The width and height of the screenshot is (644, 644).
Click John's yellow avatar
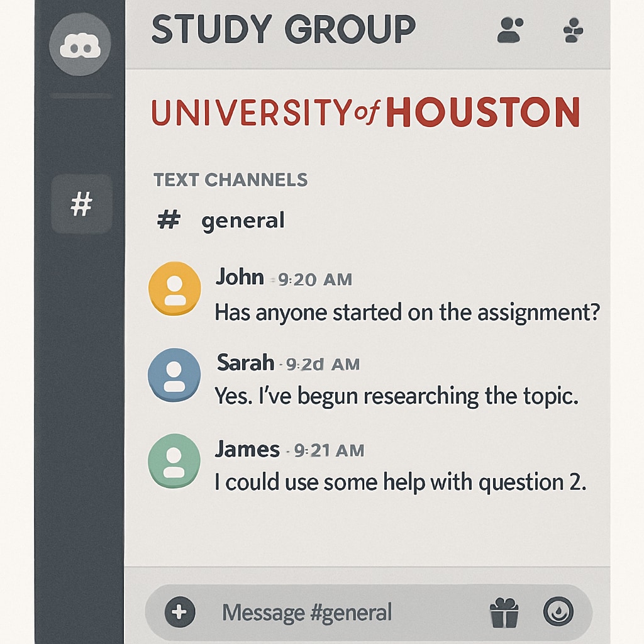pos(175,289)
